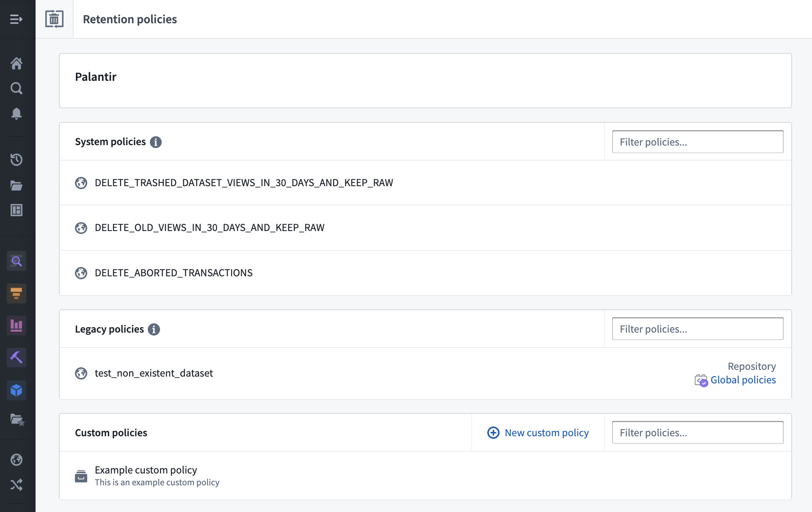Click the Custom policies section heading

click(x=111, y=432)
